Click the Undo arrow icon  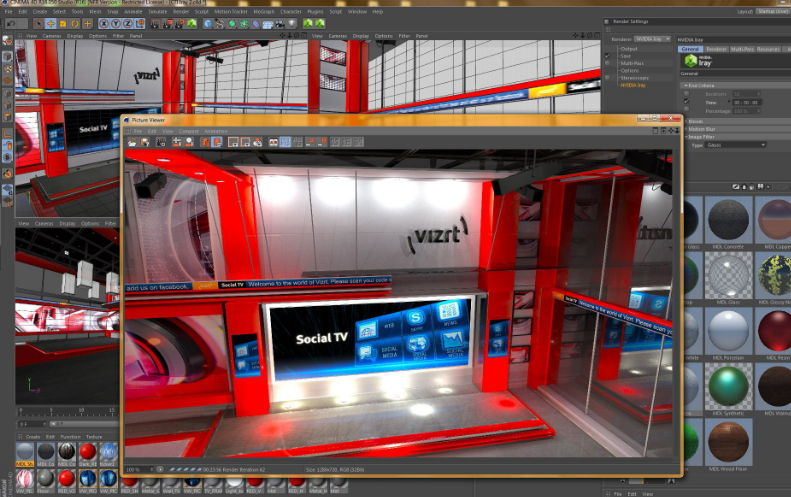coord(11,24)
